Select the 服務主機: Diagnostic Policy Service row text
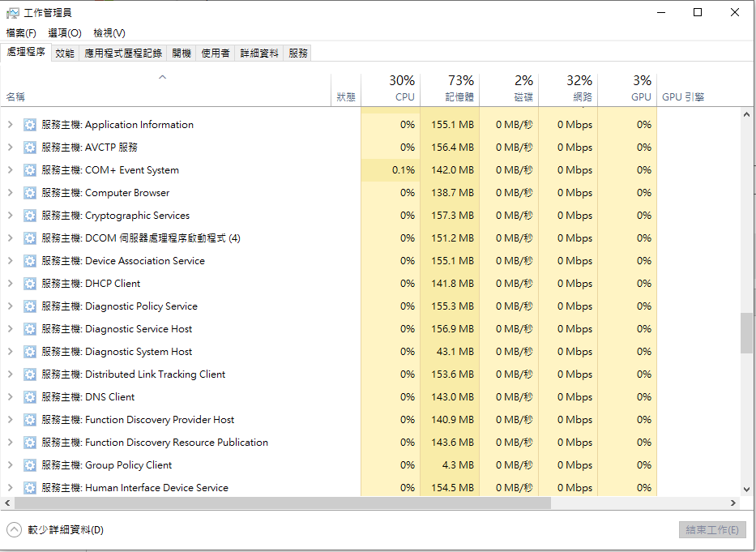Screen dimensions: 756x552 pyautogui.click(x=120, y=306)
